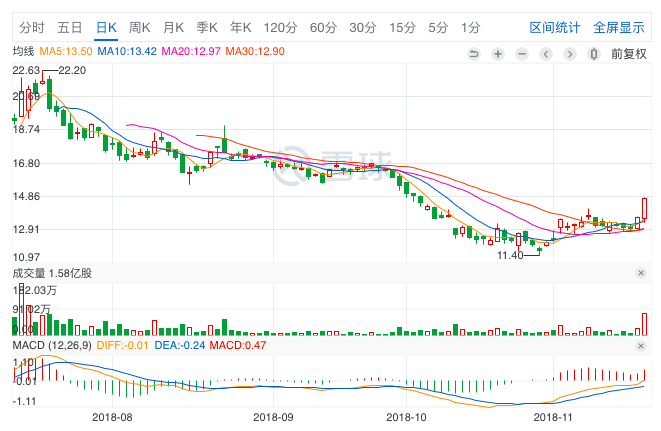661x431 pixels.
Task: Switch to the 120分 chart
Action: coord(280,28)
